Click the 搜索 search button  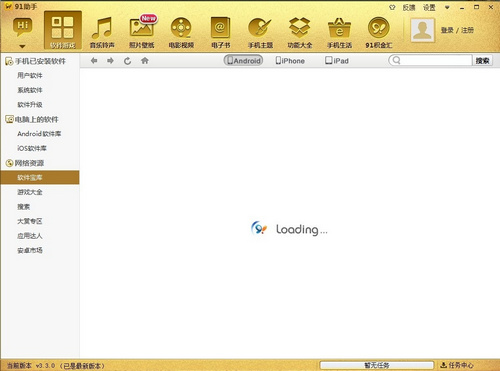[x=482, y=61]
